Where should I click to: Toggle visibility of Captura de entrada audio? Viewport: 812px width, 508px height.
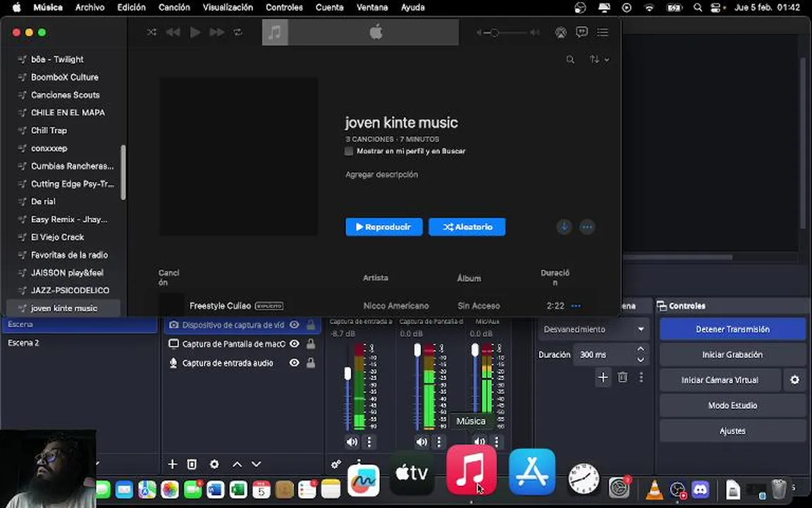pos(294,363)
